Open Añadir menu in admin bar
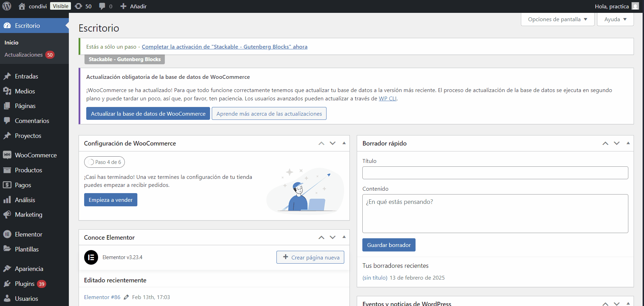 (134, 6)
